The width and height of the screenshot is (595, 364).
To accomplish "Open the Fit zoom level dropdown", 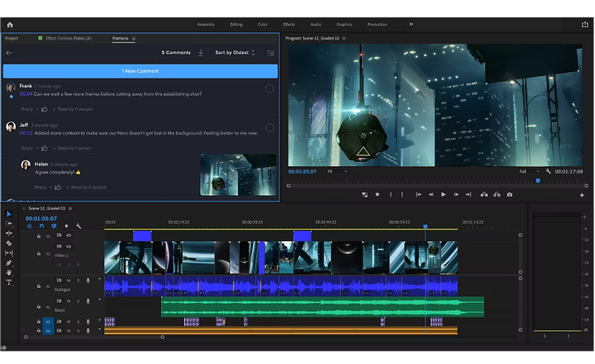I will pyautogui.click(x=337, y=171).
